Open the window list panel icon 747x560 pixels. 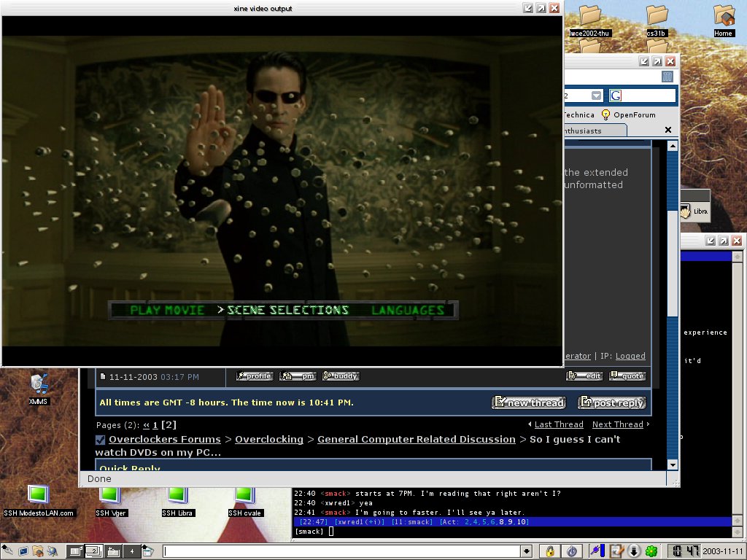(147, 551)
